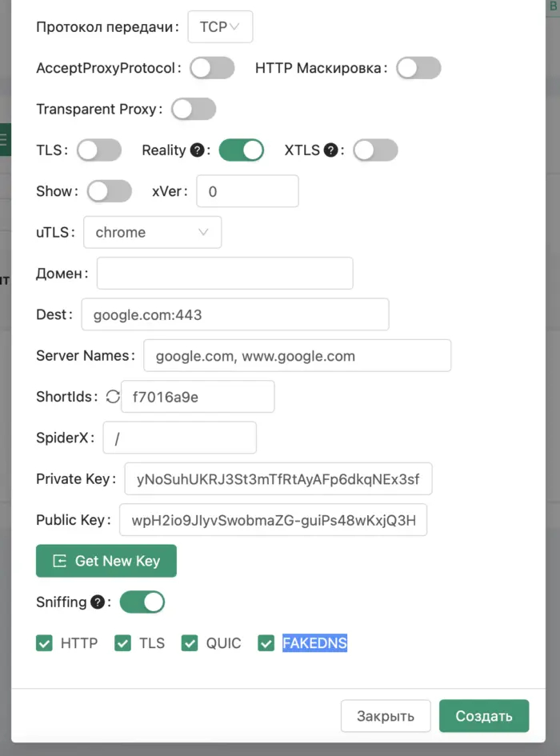Select the Server Names input field
Screen dimensions: 560x756
coord(297,356)
